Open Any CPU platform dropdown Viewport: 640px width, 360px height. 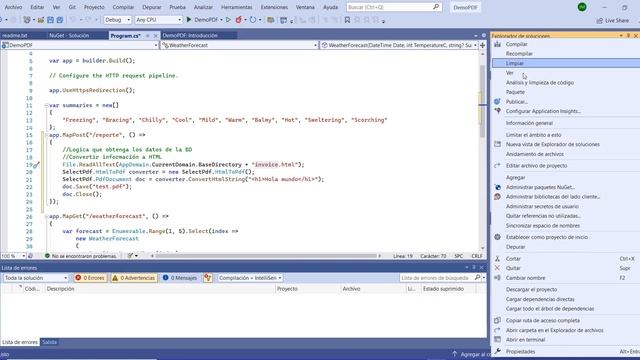tap(158, 20)
